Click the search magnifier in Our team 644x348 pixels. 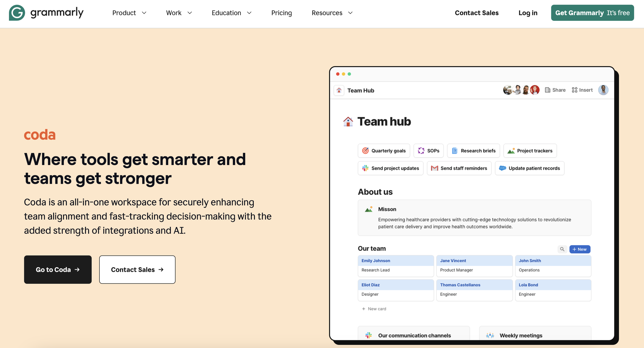tap(562, 249)
